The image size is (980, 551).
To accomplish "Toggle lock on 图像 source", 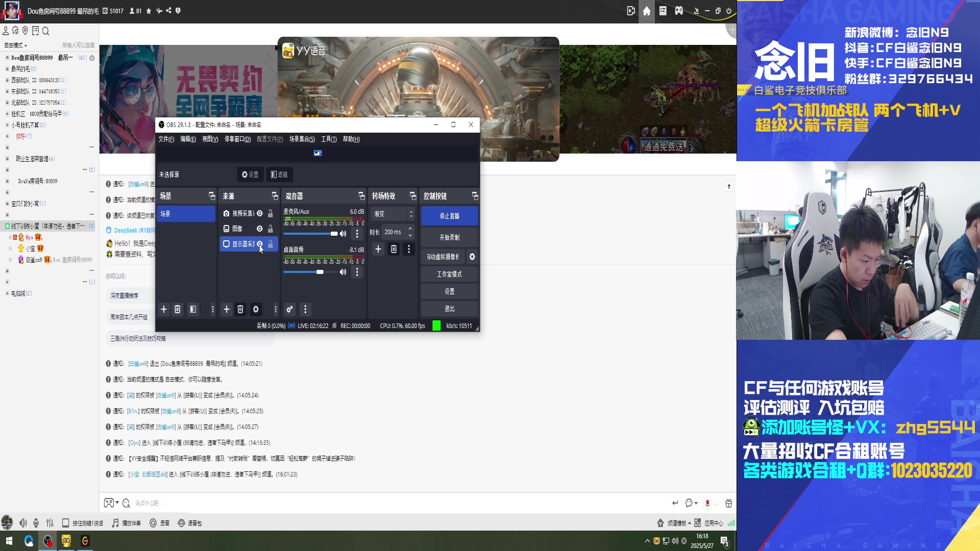I will click(x=271, y=229).
